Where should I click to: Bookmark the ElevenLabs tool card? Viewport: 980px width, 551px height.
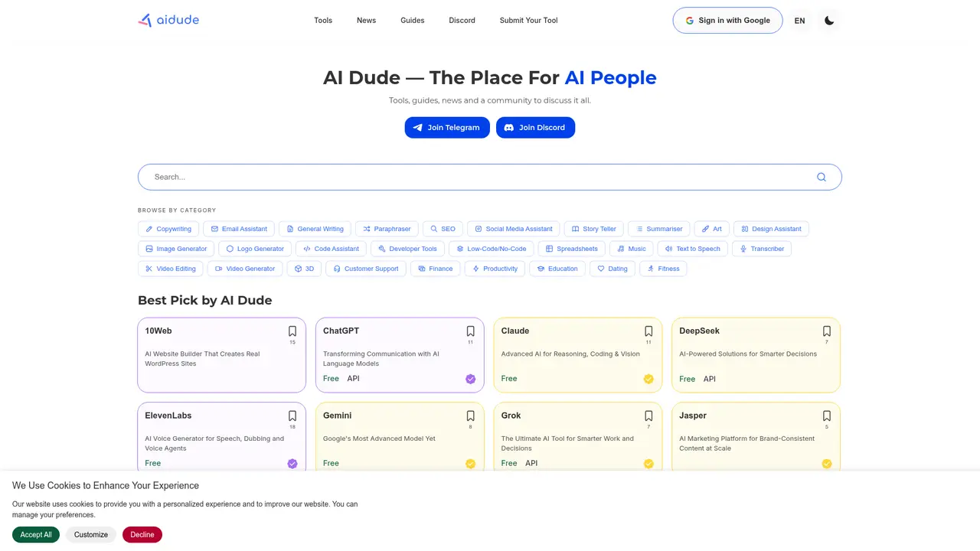(x=292, y=416)
